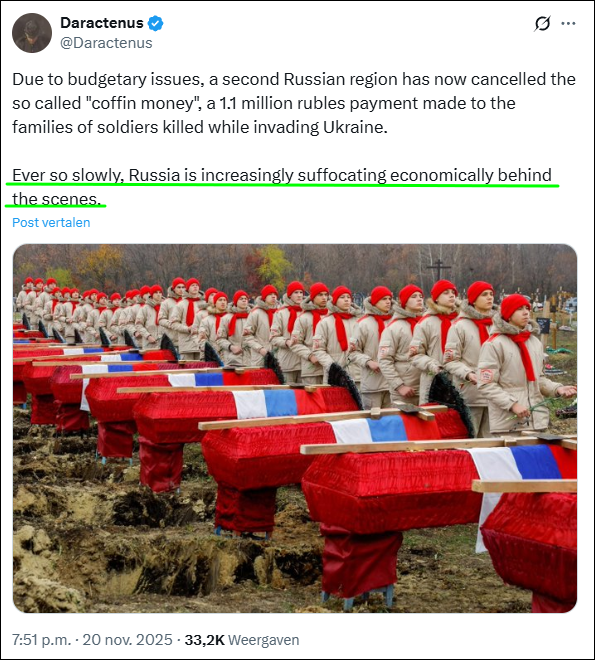Click the dark cross in the photo background
595x660 pixels.
pos(438,269)
